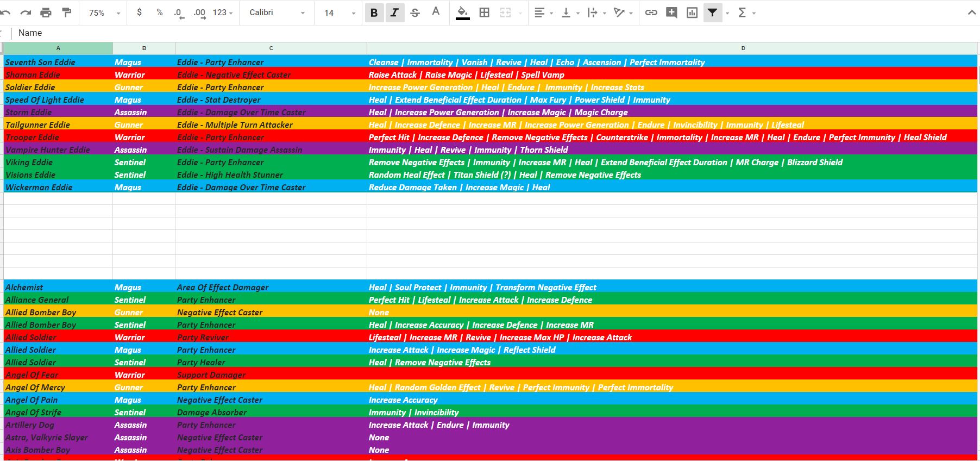Toggle italic formatting

coord(394,13)
